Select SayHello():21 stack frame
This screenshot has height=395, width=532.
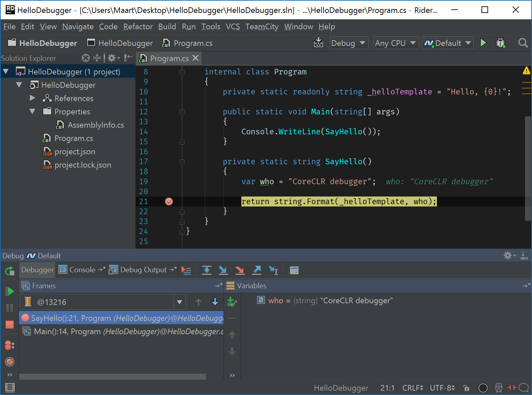(x=121, y=318)
